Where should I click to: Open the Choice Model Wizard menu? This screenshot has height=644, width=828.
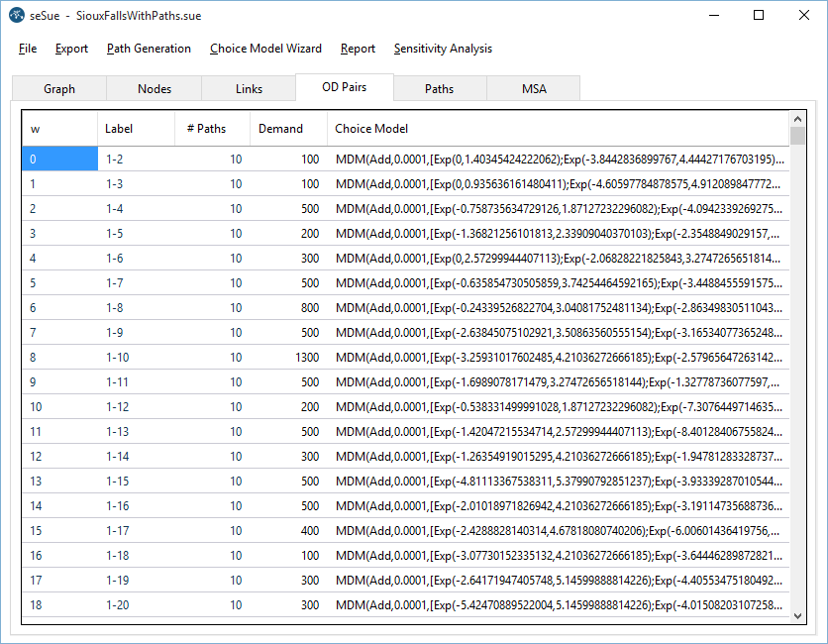click(x=265, y=49)
